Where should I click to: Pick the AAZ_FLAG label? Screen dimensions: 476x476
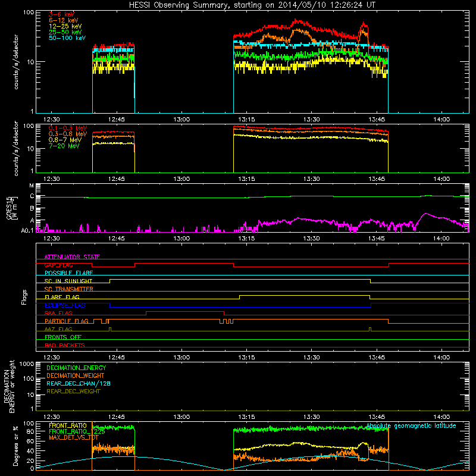(x=58, y=330)
